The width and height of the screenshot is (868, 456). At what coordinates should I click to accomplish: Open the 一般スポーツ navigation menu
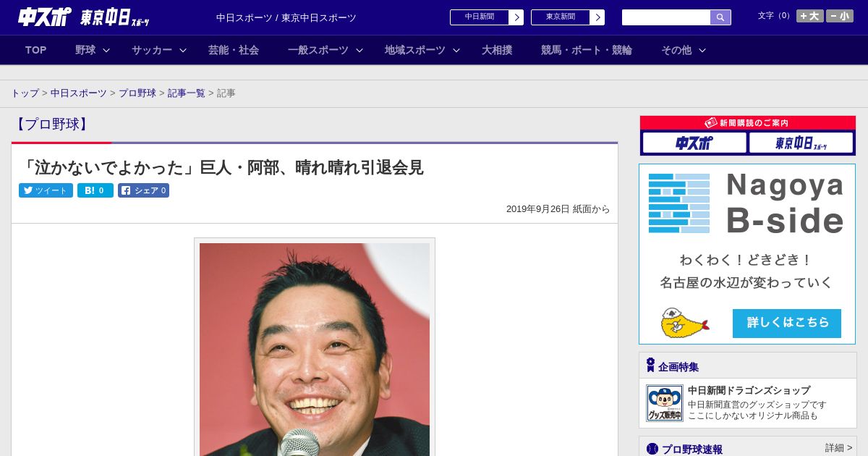click(x=318, y=50)
